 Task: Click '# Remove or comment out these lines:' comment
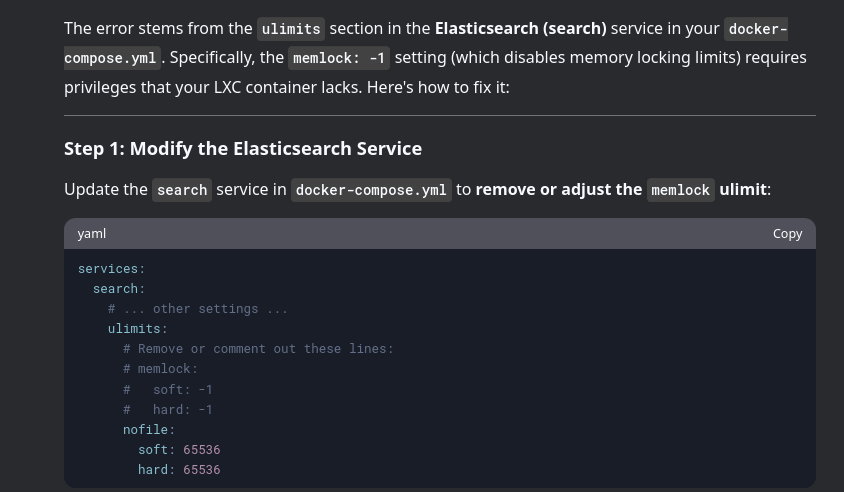point(258,349)
